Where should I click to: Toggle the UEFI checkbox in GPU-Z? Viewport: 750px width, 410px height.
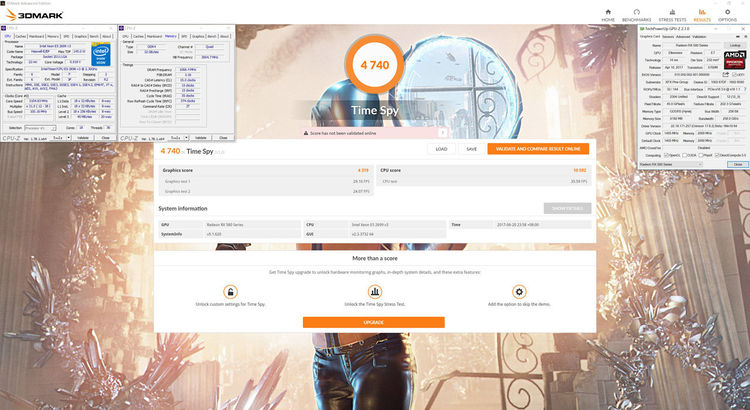(734, 75)
